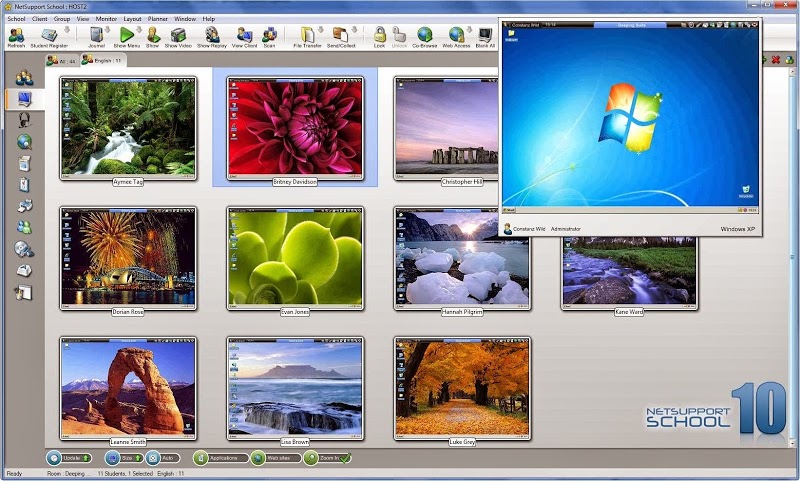This screenshot has height=481, width=800.
Task: Open the audio headset view in sidebar
Action: (24, 120)
